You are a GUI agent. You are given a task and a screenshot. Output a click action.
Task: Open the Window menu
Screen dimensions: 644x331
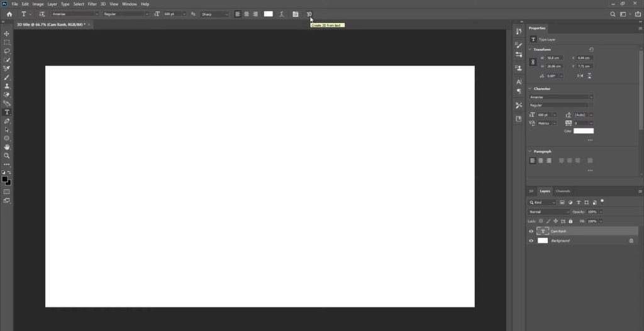[x=130, y=4]
